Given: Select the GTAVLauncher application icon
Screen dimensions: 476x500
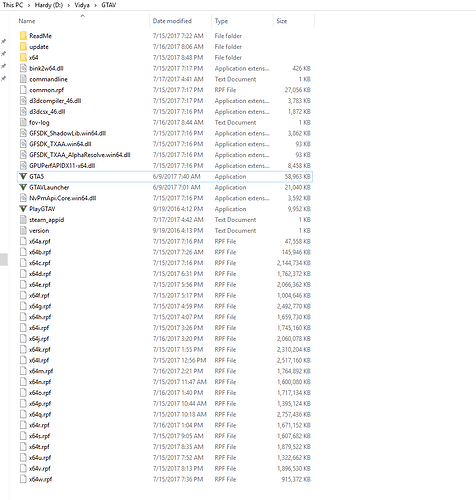Looking at the screenshot, I should point(23,187).
